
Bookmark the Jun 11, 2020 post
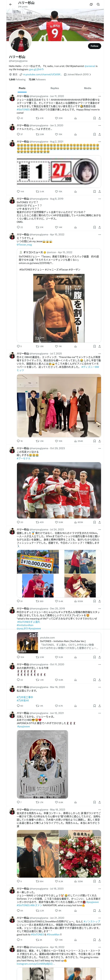[94, 118]
